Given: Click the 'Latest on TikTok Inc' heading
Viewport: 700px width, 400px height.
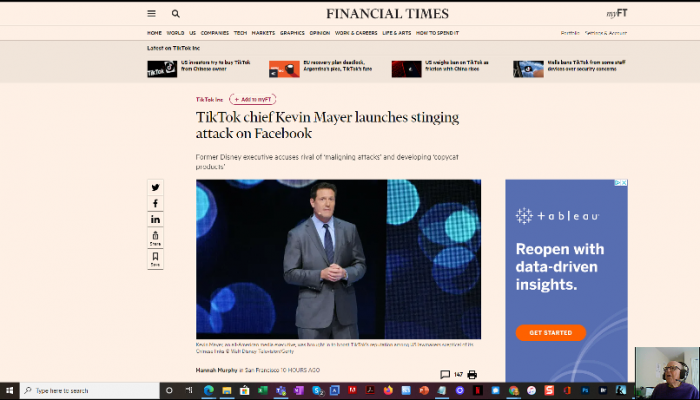Looking at the screenshot, I should (174, 48).
